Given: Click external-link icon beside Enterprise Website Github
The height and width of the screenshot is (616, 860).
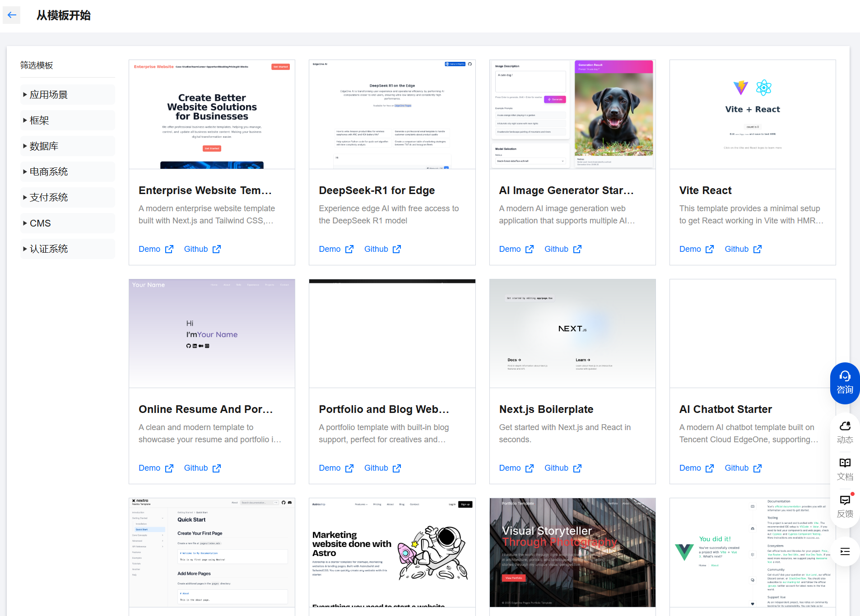Looking at the screenshot, I should pos(217,249).
